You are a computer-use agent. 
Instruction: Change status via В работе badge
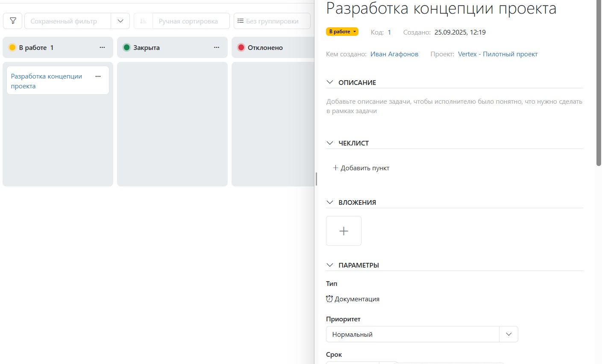coord(342,32)
